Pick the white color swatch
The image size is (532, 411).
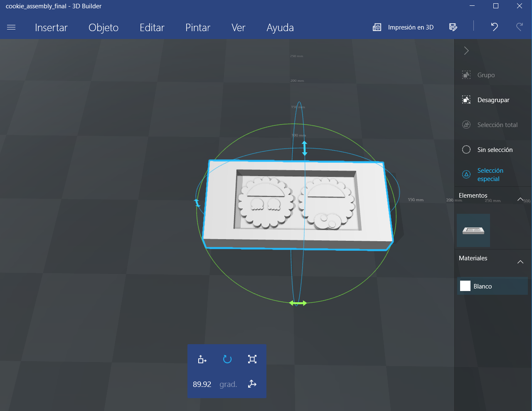[x=465, y=286]
